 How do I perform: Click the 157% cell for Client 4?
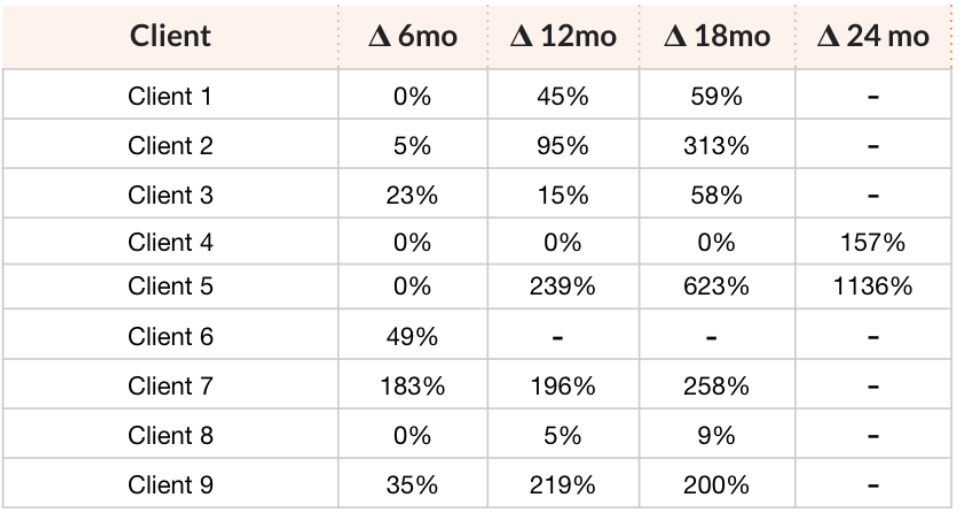coord(874,242)
